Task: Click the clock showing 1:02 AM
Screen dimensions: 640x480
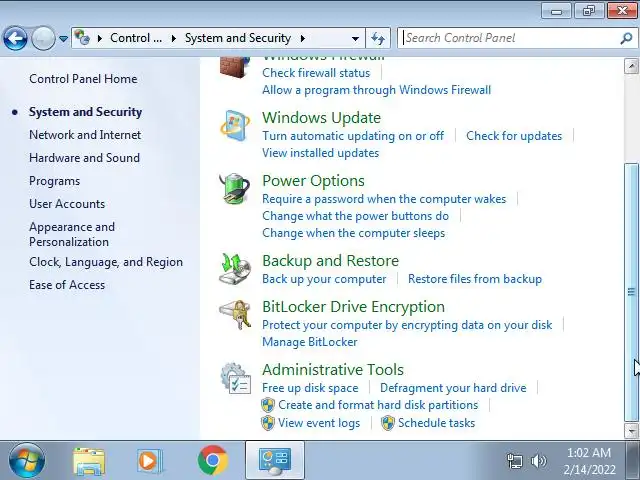Action: 589,453
